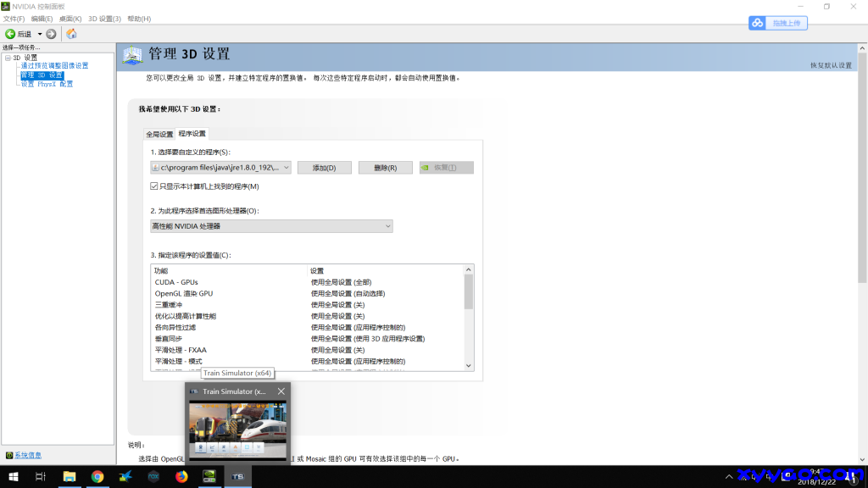Toggle '只显示本计算机上找到的程序' checkbox
Viewport: 868px width, 488px height.
(x=154, y=186)
